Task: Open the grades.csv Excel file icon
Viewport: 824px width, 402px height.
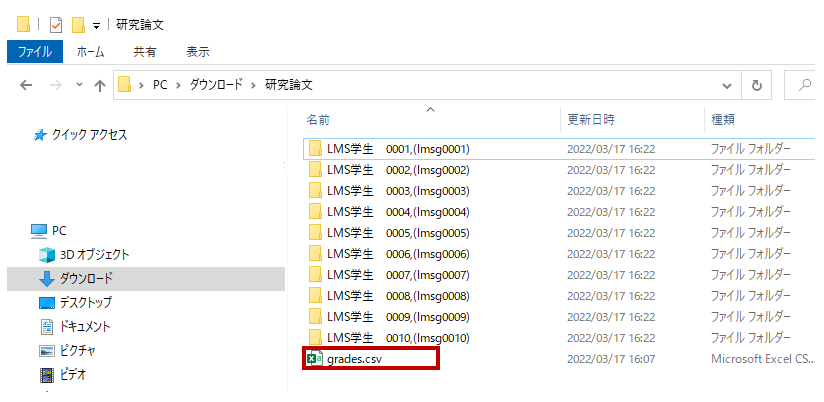Action: [314, 359]
